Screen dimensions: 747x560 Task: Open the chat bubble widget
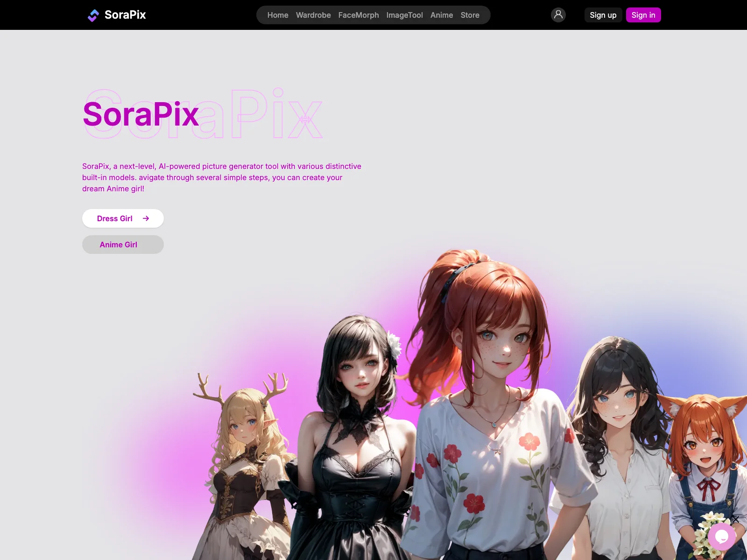(x=722, y=536)
